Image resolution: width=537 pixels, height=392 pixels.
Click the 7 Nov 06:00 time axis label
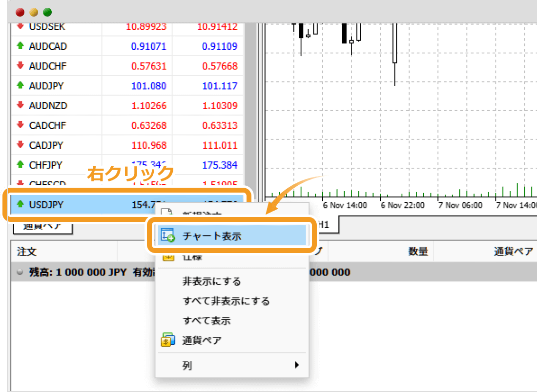point(460,205)
